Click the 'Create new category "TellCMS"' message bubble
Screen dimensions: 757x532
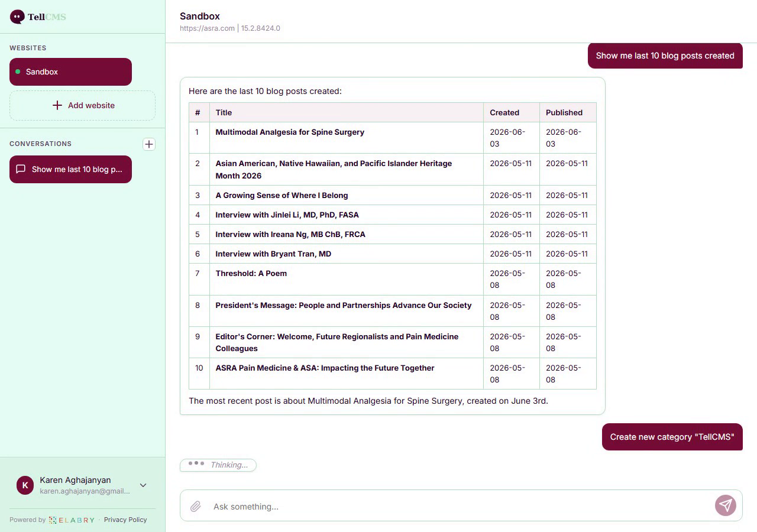pyautogui.click(x=672, y=437)
